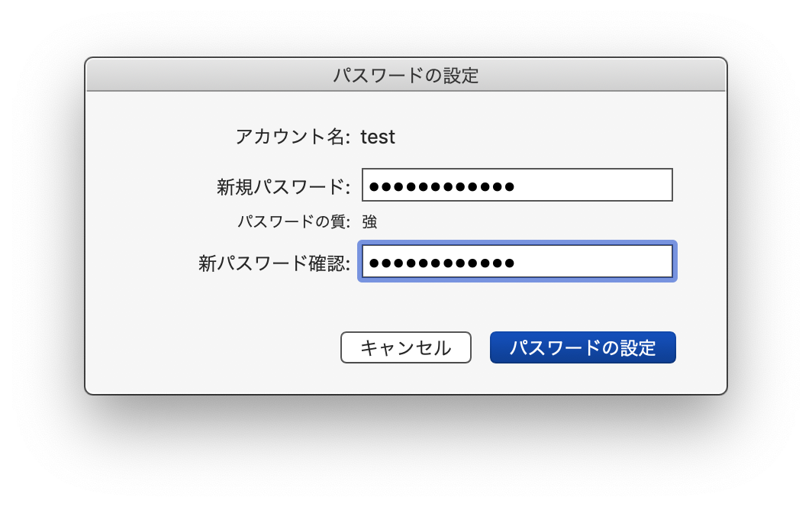Click the キャンセル button
The image size is (812, 507).
405,347
